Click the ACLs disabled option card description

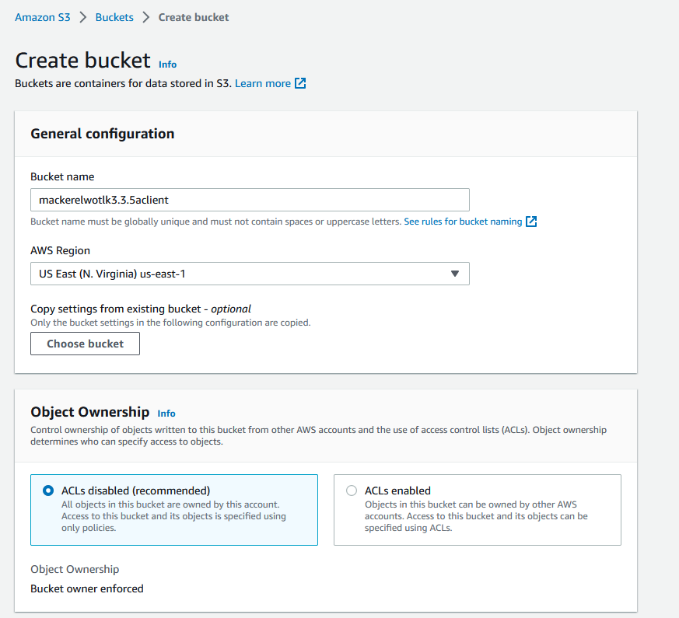tap(174, 516)
